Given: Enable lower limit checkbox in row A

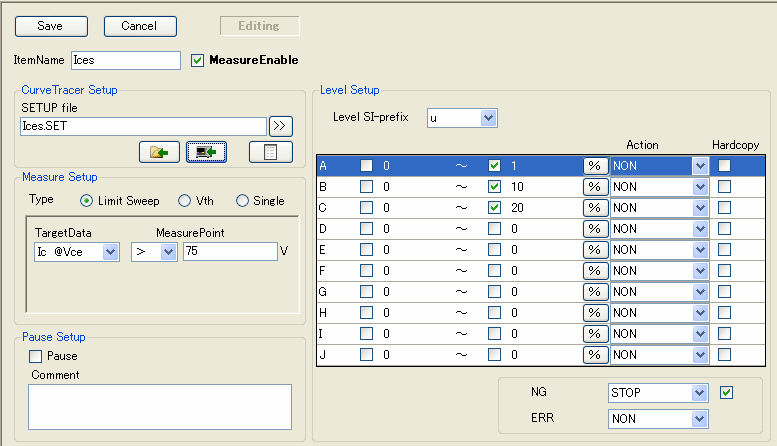Looking at the screenshot, I should 366,166.
